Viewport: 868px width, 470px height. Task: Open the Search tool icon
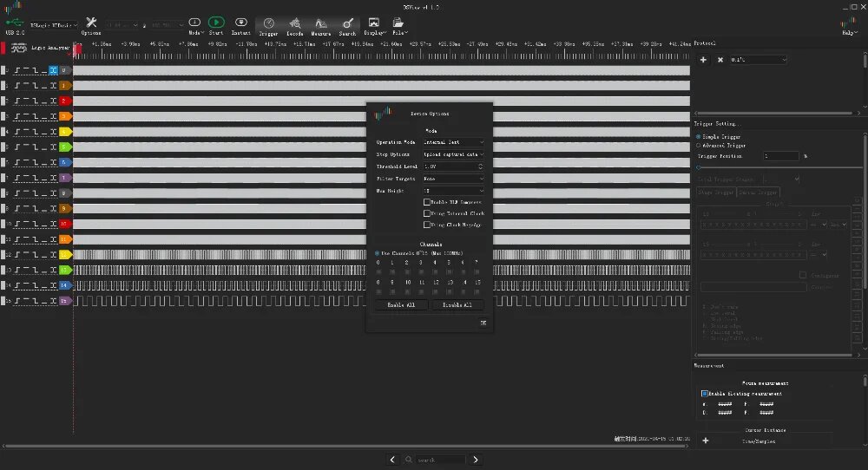347,26
